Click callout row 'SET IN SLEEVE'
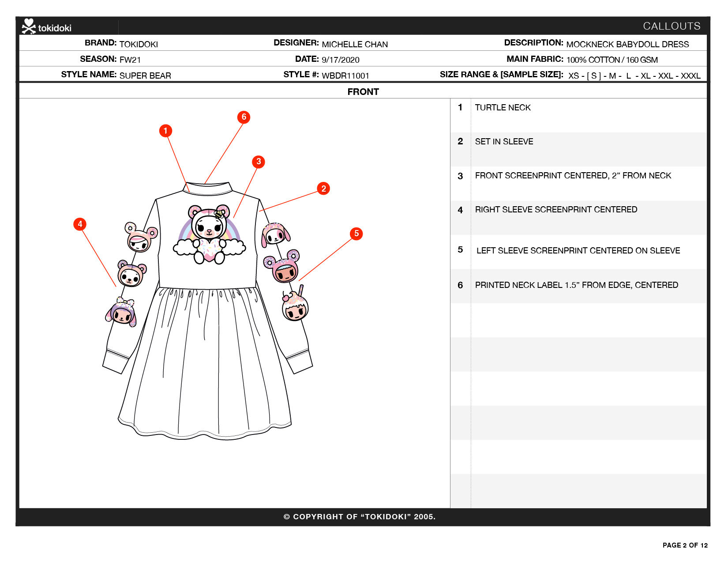This screenshot has height=563, width=728. point(578,149)
